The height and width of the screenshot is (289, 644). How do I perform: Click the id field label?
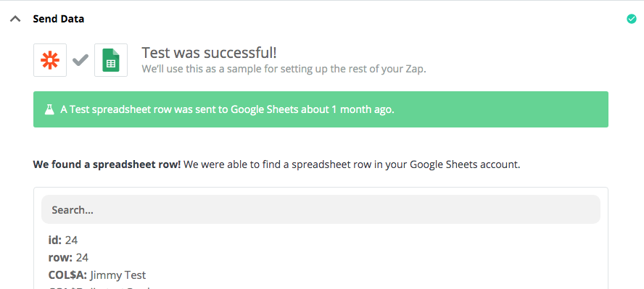coord(54,240)
